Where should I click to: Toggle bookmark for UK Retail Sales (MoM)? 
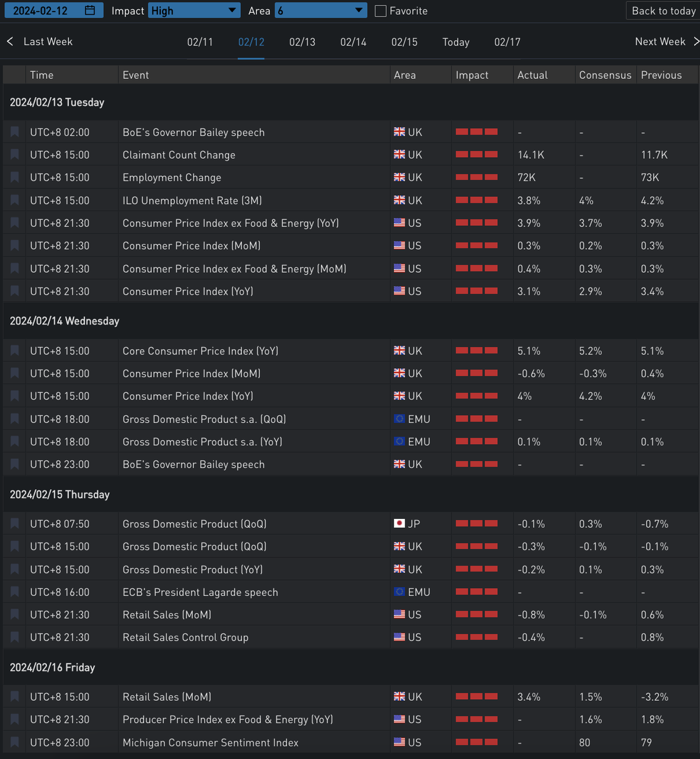point(15,697)
